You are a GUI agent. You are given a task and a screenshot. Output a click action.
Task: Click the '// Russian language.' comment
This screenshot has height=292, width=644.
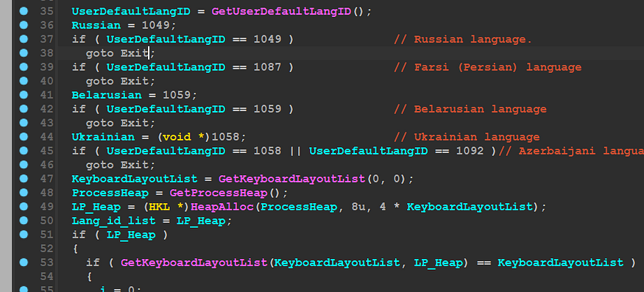click(x=463, y=40)
